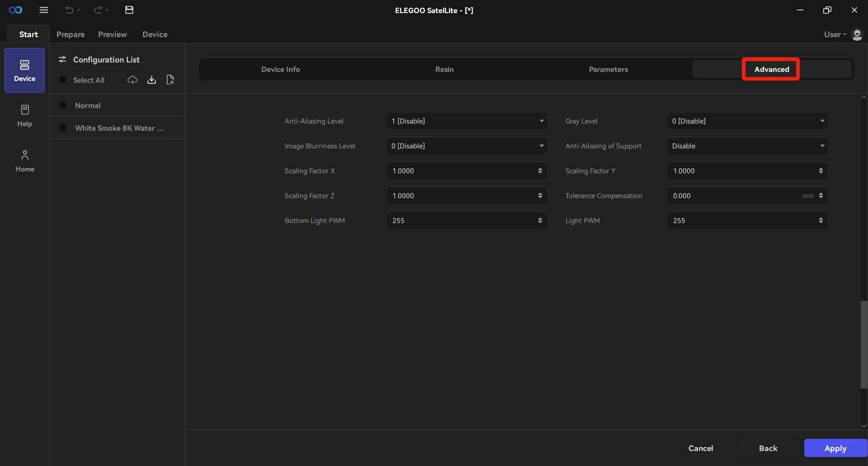Select the White Smoke 8K Water configuration
Screen dimensions: 868x466
click(x=118, y=128)
